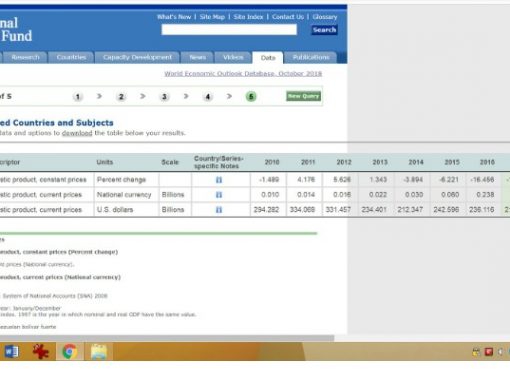Image resolution: width=510 pixels, height=380 pixels.
Task: Focus the site search input field
Action: (x=229, y=30)
